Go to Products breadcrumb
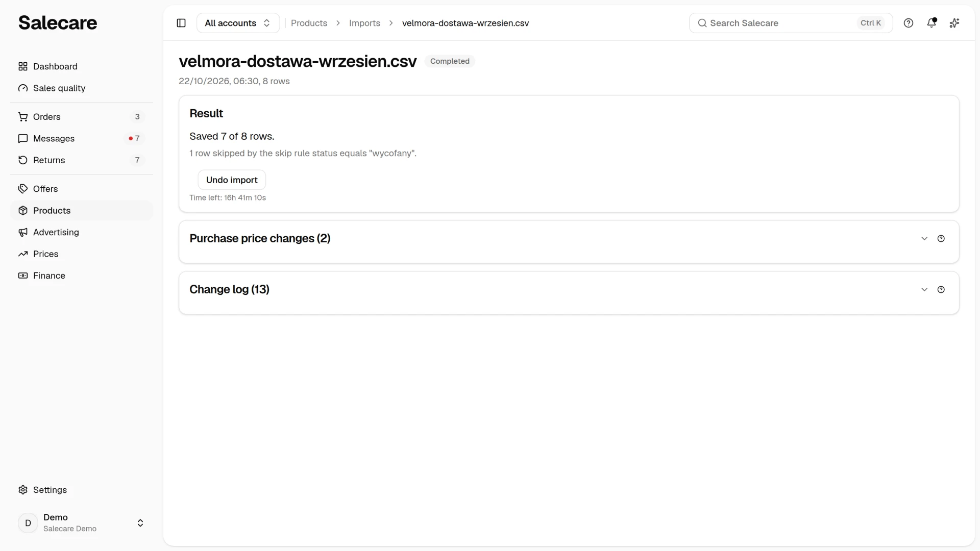Screen dimensions: 980x551 pyautogui.click(x=309, y=23)
